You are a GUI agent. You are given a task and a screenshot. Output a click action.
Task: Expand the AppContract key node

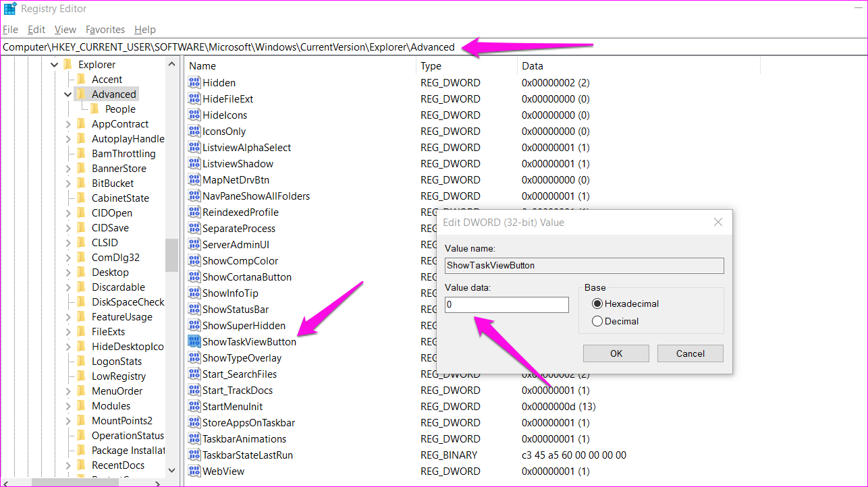[x=68, y=124]
